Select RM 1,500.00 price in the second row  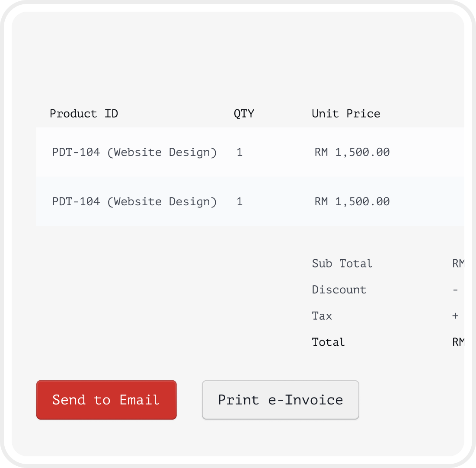coord(352,201)
